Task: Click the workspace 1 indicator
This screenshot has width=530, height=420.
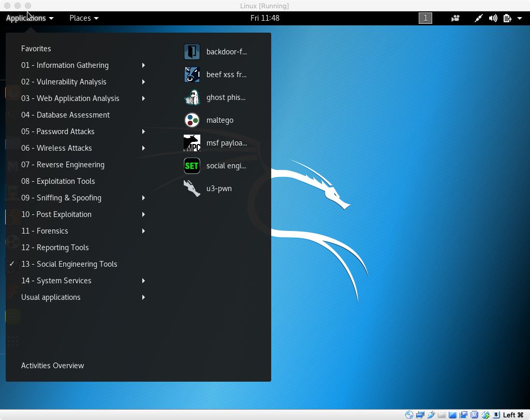Action: click(x=425, y=18)
